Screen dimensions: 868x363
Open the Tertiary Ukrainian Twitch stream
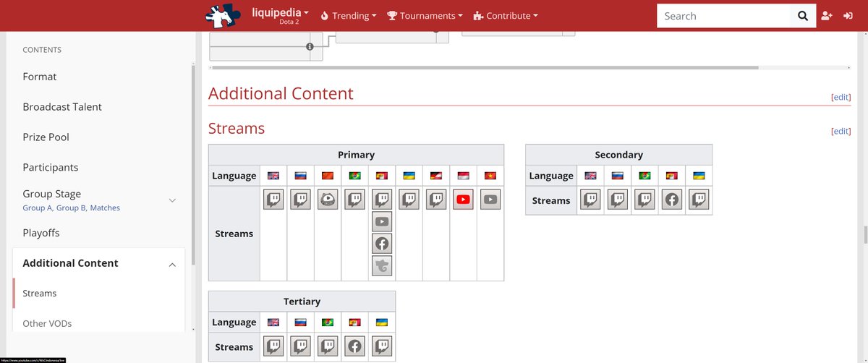tap(382, 346)
